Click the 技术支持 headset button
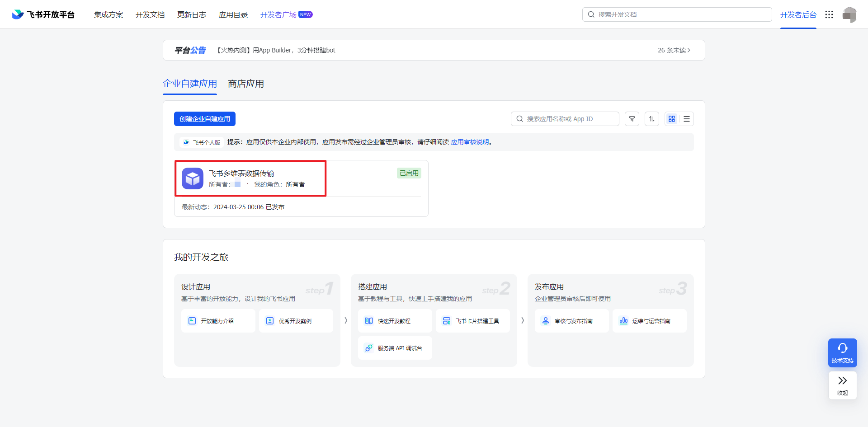Image resolution: width=868 pixels, height=427 pixels. (x=843, y=353)
